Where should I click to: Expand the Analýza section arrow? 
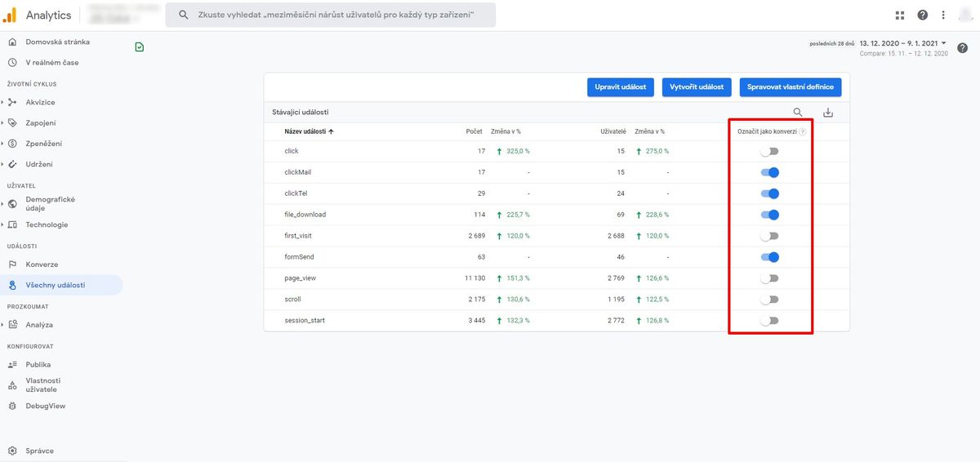point(2,325)
